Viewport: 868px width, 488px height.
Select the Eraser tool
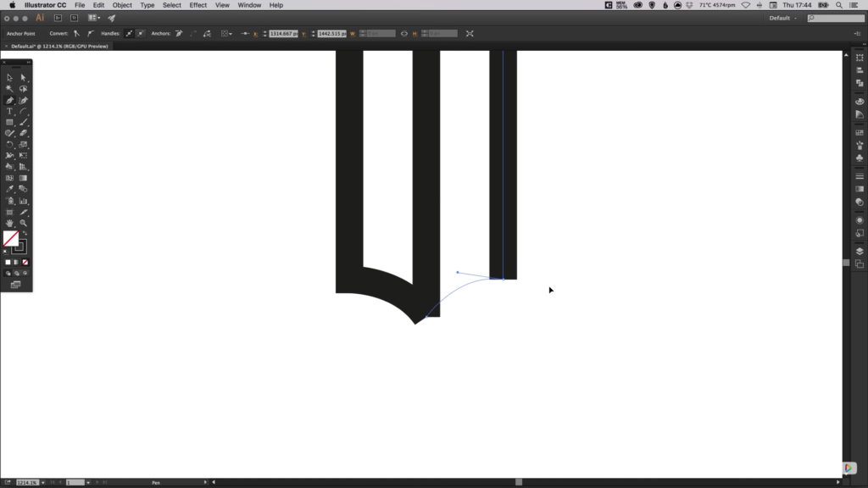point(23,133)
